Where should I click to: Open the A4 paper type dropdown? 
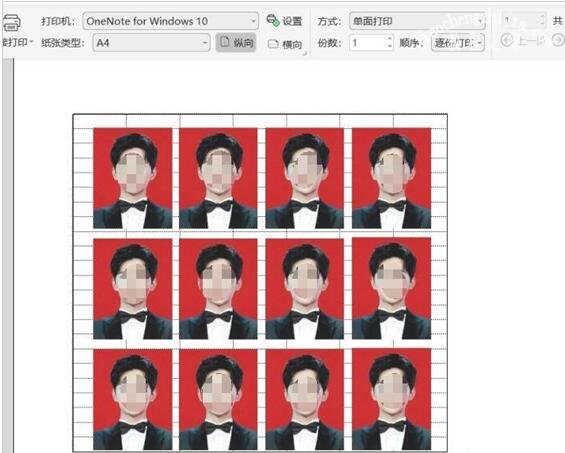151,43
